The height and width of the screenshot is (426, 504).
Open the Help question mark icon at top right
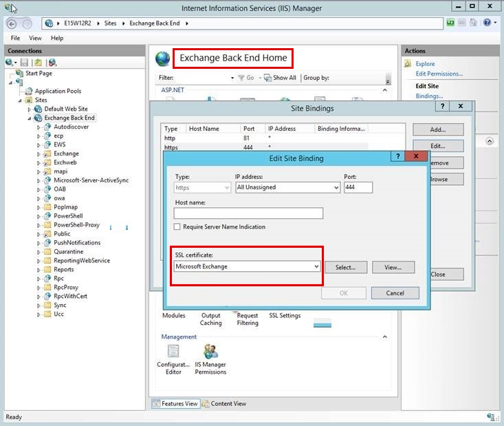(487, 22)
